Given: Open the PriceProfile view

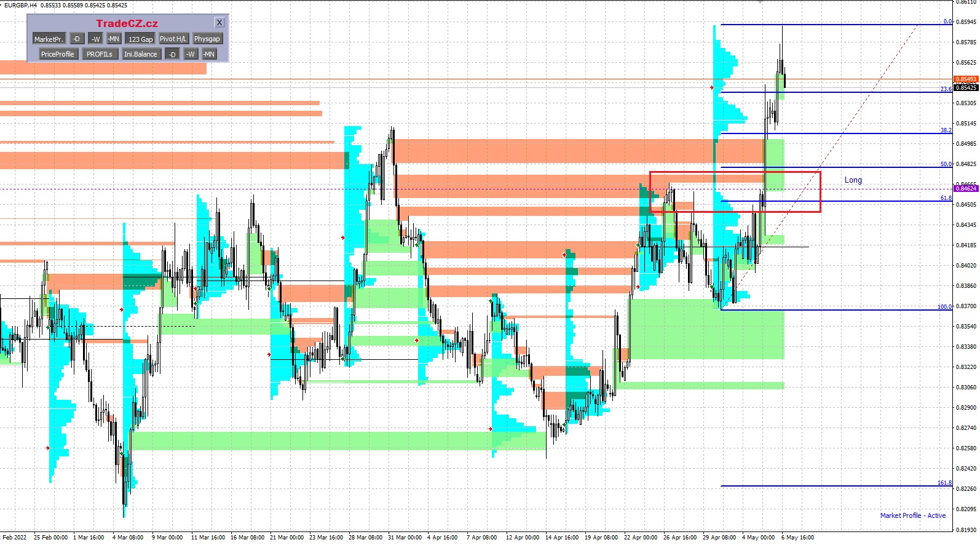Looking at the screenshot, I should pos(57,54).
